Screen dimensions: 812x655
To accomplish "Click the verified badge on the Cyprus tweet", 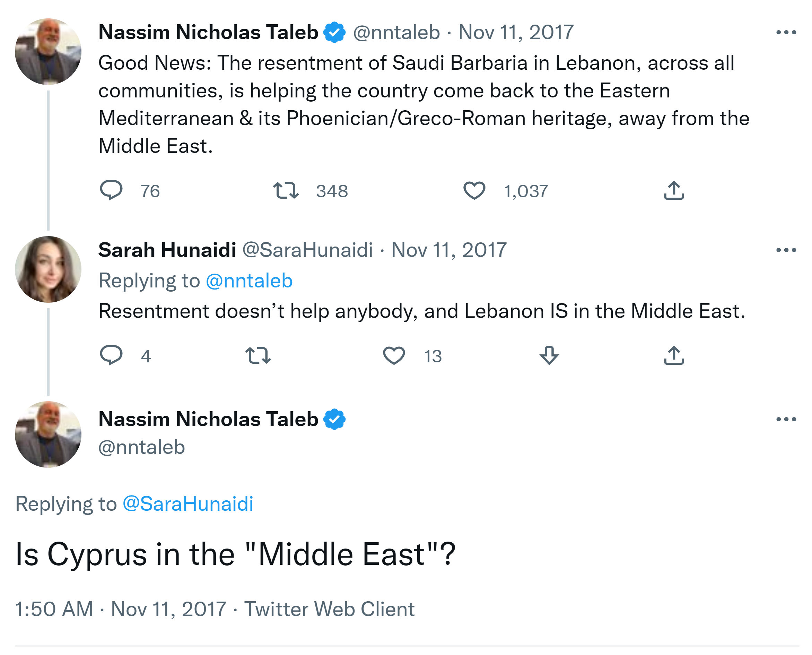I will [334, 419].
